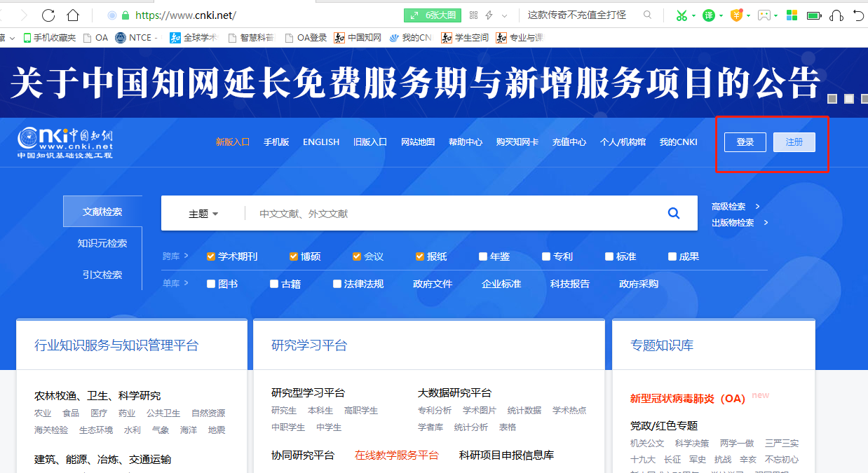Open 手机版 in the top navigation

[276, 142]
